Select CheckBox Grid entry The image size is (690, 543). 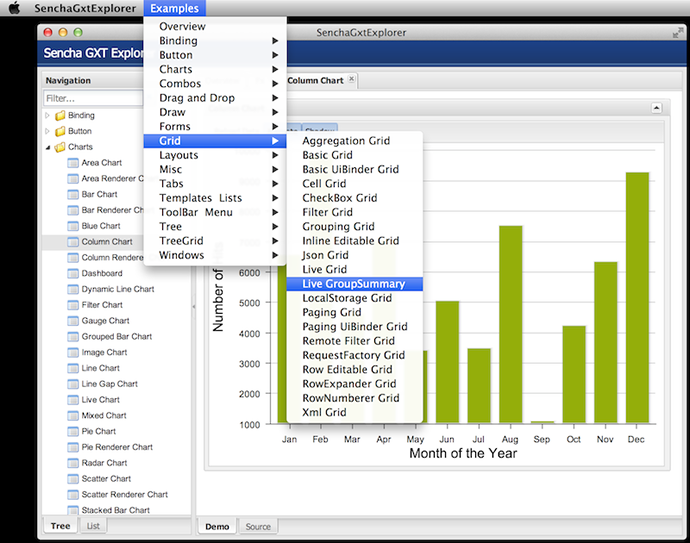(354, 198)
